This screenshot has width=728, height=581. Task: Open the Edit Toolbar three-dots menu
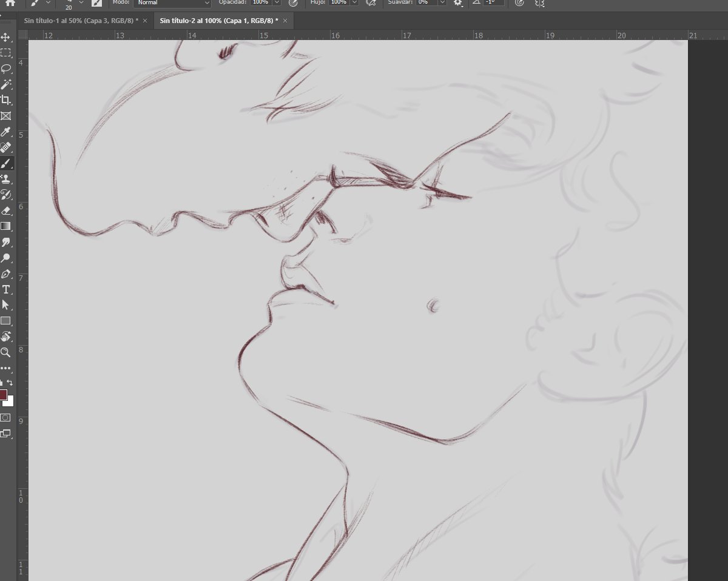[x=6, y=368]
